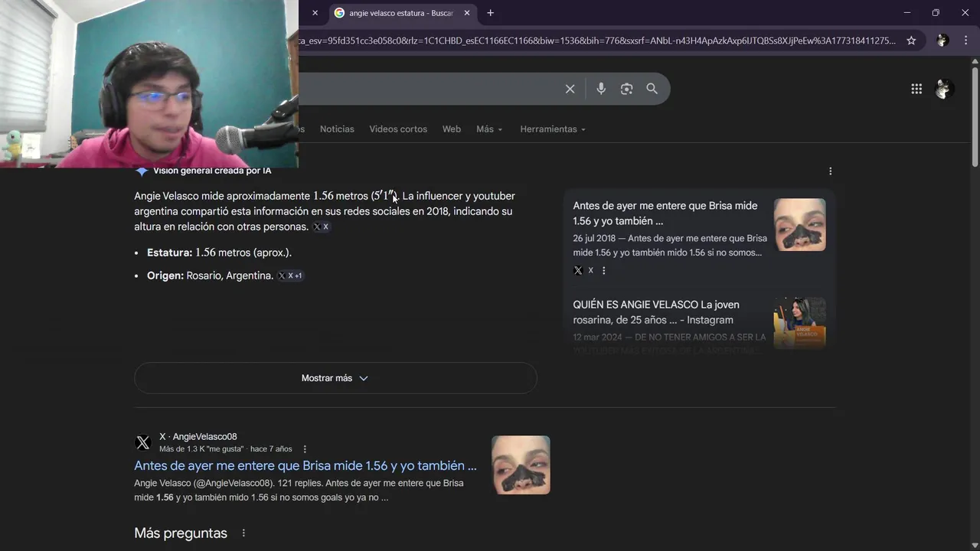This screenshot has height=551, width=980.
Task: Open 'Antes de ayer me entere que Brisa' result link
Action: (305, 465)
